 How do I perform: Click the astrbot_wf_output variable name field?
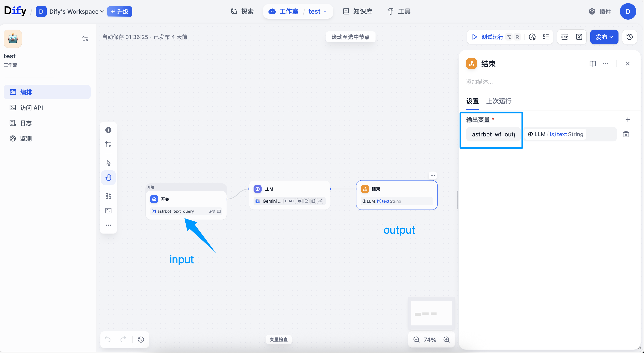click(493, 134)
